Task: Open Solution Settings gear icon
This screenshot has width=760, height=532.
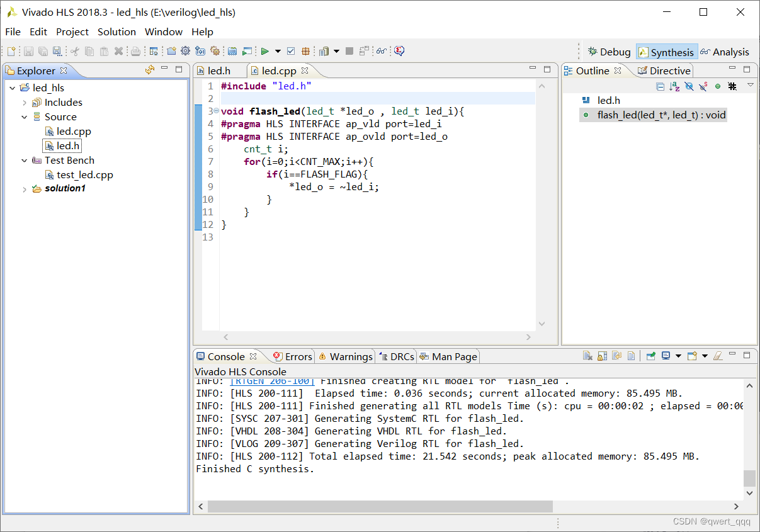Action: pos(215,51)
